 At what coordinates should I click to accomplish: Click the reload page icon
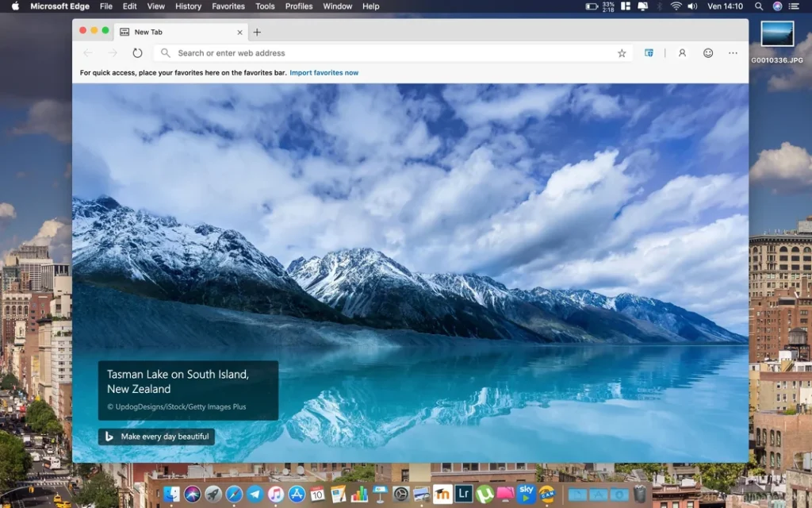click(138, 53)
